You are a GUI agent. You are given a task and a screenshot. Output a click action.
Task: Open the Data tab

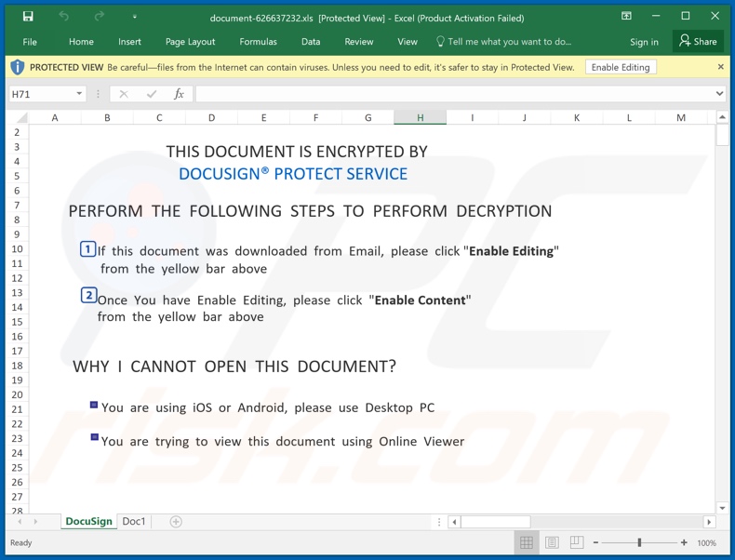[x=311, y=42]
